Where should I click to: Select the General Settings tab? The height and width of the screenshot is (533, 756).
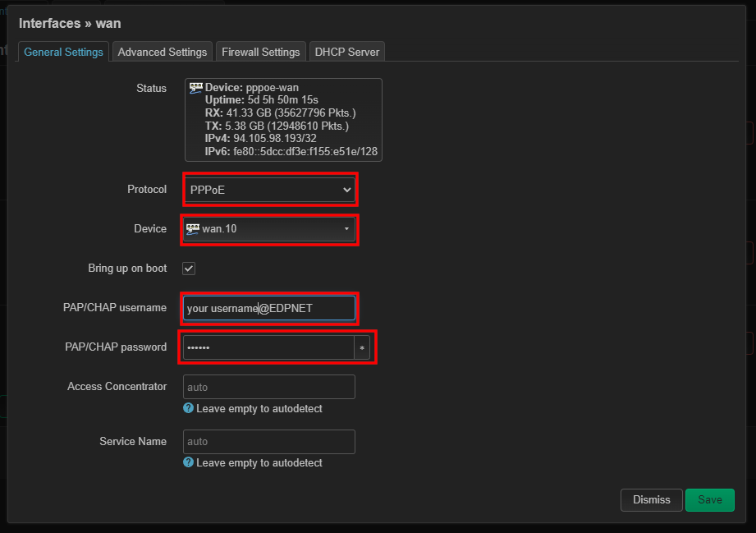(63, 52)
